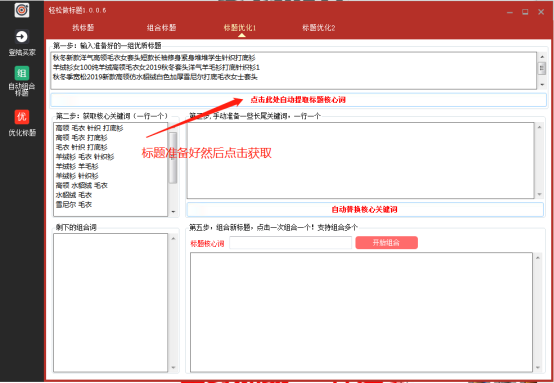This screenshot has width=554, height=383.
Task: Click 点击此处自动提取标题核心词 button
Action: pos(298,100)
